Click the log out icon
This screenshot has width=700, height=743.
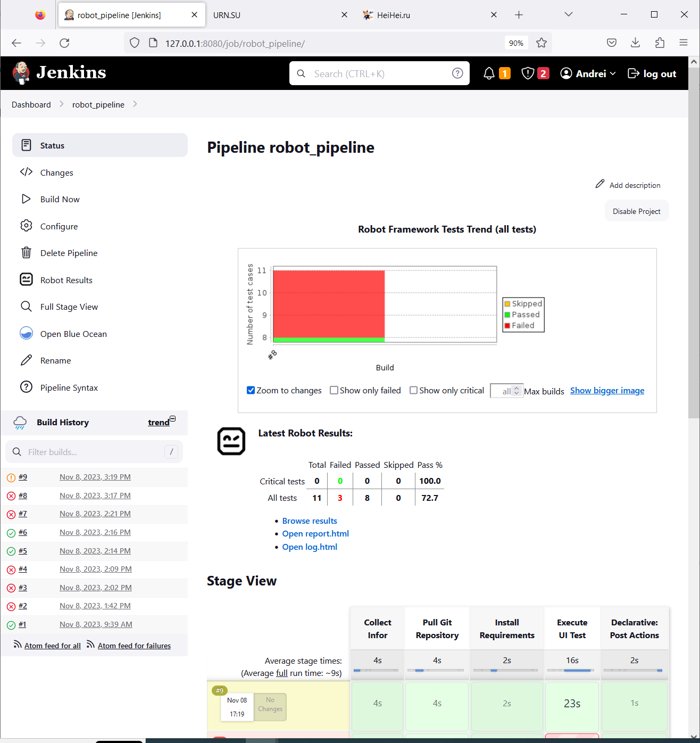point(633,73)
